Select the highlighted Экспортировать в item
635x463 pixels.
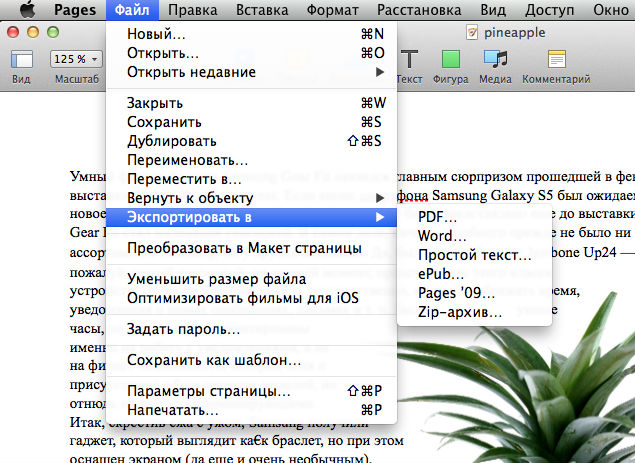[251, 217]
